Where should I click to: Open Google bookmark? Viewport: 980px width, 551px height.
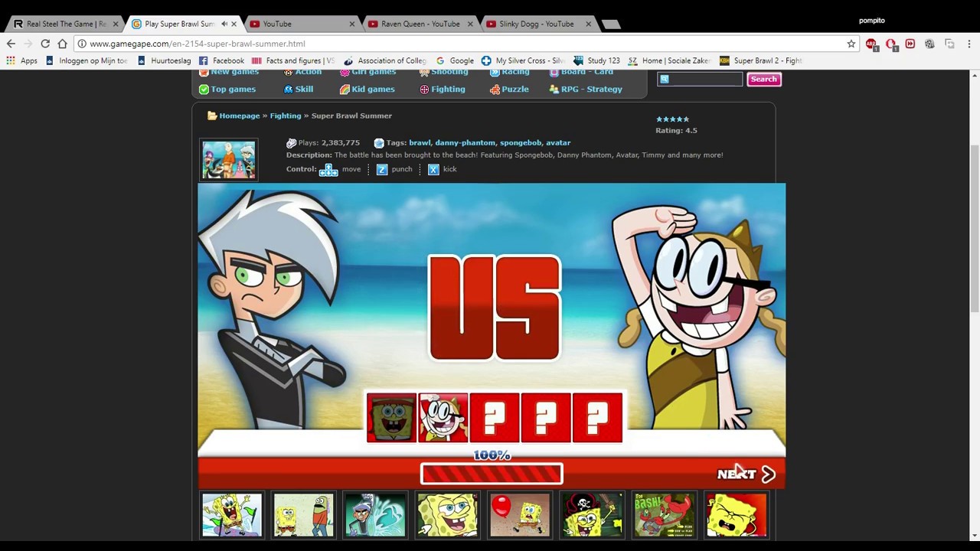[x=455, y=60]
